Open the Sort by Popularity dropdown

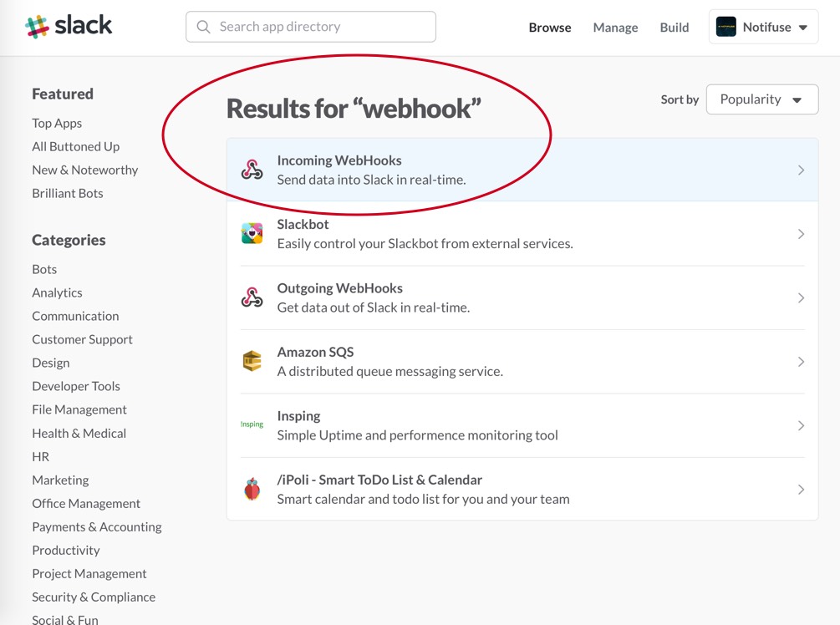point(761,99)
